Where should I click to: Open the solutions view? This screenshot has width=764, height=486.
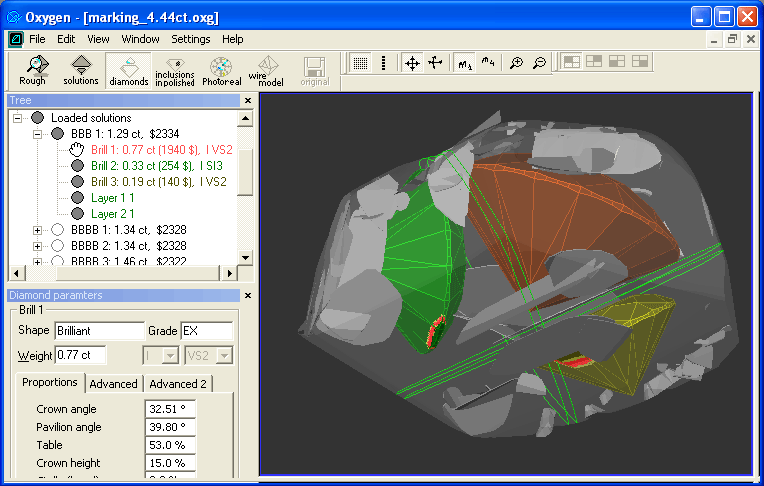tap(81, 69)
